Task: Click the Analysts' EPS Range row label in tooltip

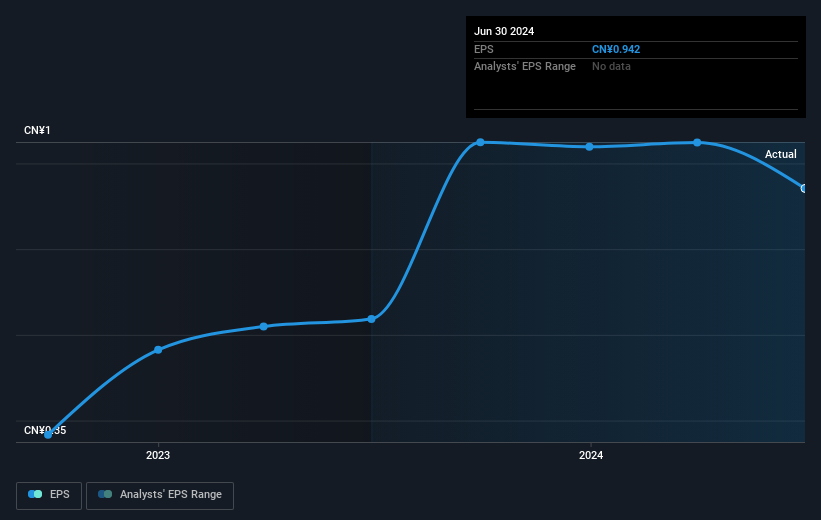Action: (x=525, y=67)
